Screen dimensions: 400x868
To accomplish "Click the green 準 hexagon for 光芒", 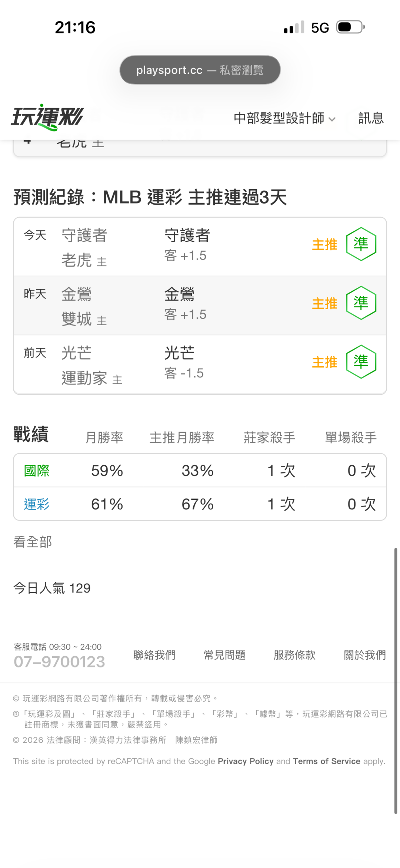I will (x=361, y=362).
